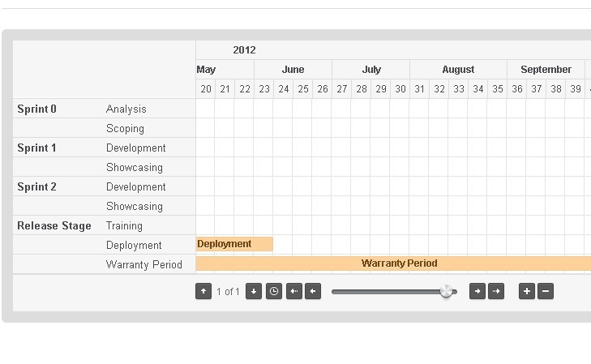Zoom in with the plus button
Viewport: 591px width, 364px height.
(527, 291)
